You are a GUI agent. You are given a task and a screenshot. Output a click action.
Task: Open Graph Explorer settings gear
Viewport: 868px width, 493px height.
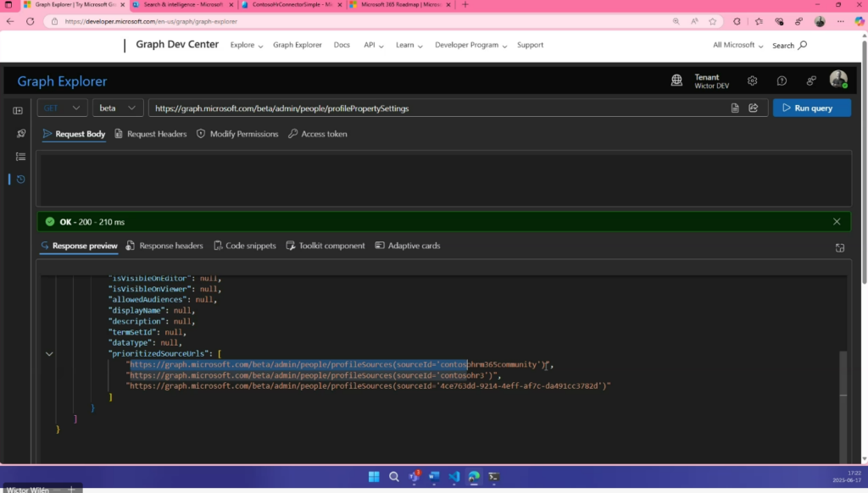752,80
